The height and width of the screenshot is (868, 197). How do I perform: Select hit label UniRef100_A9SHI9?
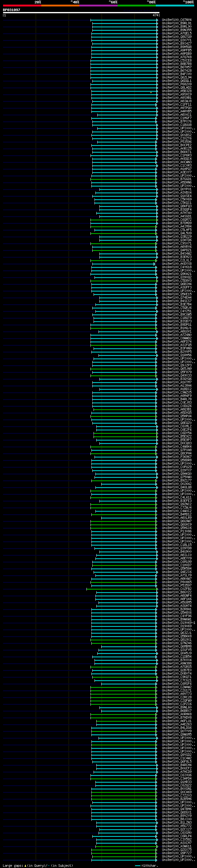pyautogui.click(x=177, y=94)
